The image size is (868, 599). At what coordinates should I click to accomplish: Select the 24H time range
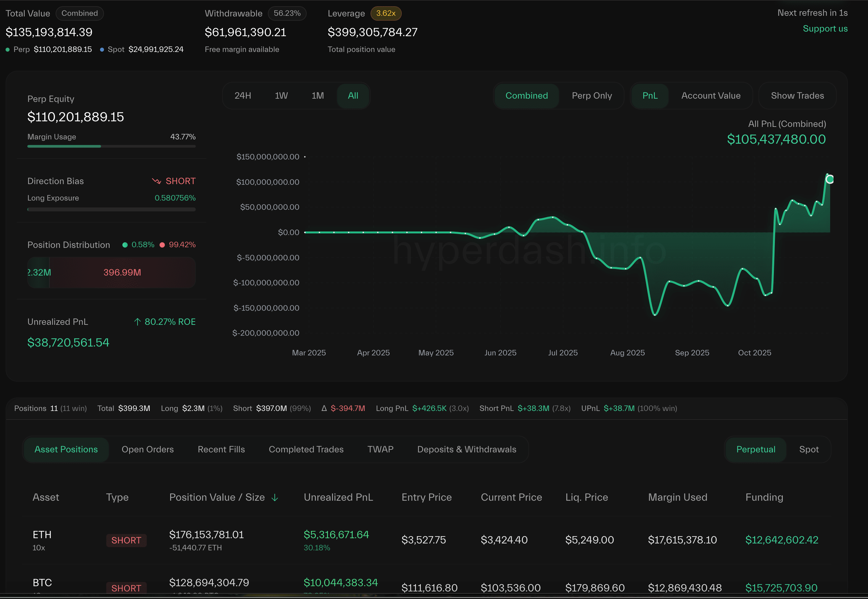[243, 96]
